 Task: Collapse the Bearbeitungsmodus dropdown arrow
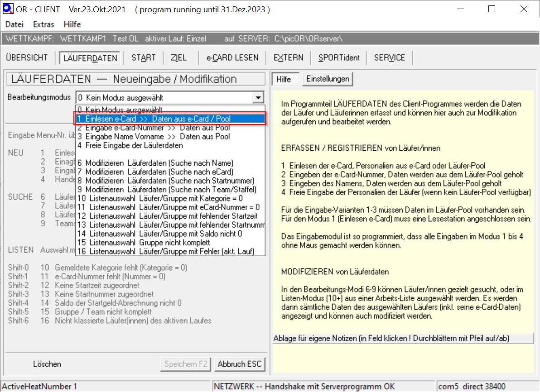[x=258, y=97]
